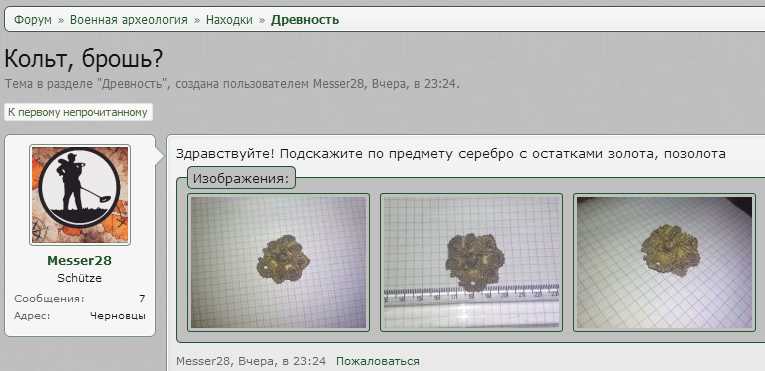The image size is (765, 371).
Task: Click Messer28 name in post footer
Action: click(204, 361)
